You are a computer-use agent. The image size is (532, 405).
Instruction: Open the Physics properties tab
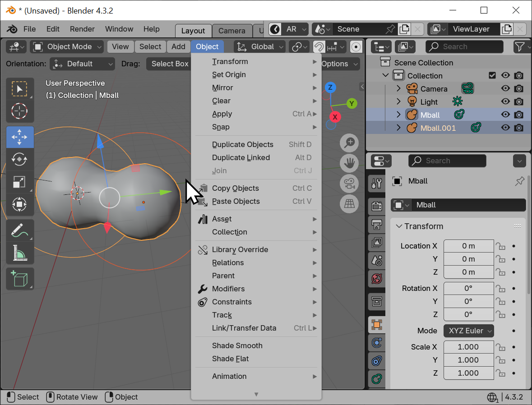(377, 343)
